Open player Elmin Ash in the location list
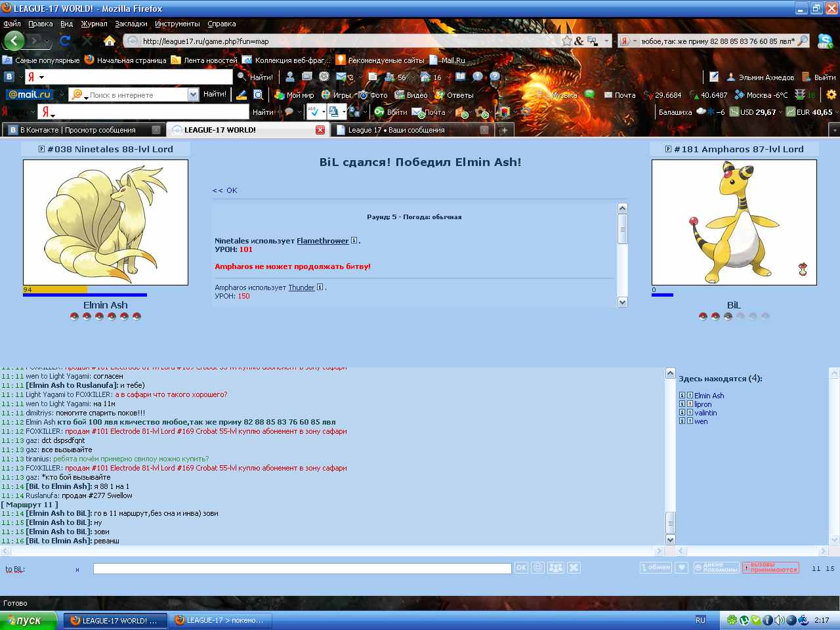The height and width of the screenshot is (630, 840). [709, 396]
